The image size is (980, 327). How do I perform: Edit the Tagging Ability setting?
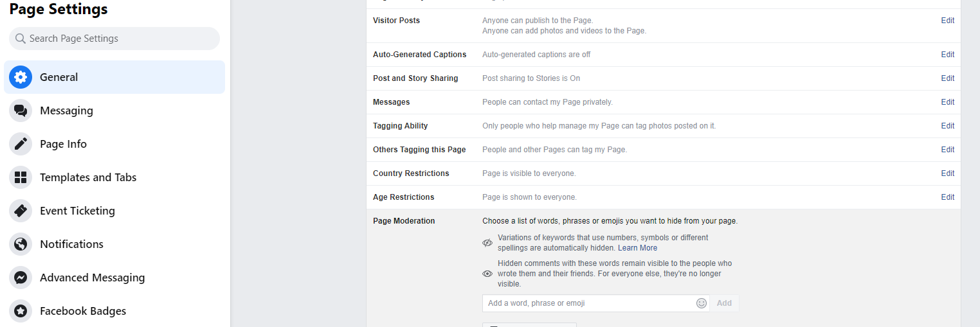pyautogui.click(x=948, y=126)
